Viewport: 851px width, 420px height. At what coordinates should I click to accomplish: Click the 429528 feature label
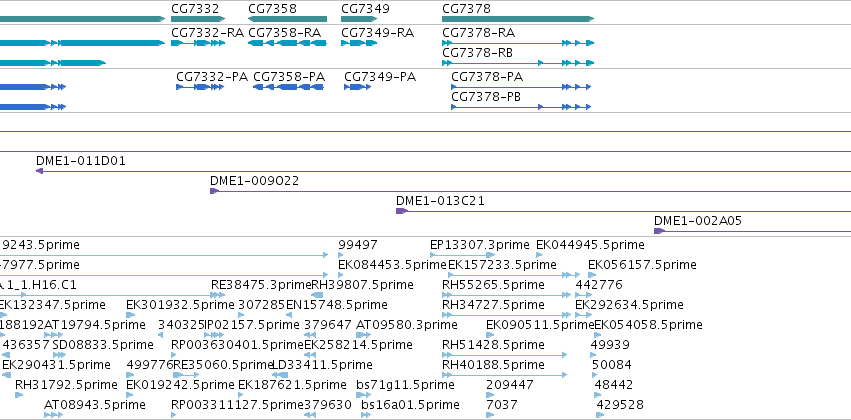point(620,405)
